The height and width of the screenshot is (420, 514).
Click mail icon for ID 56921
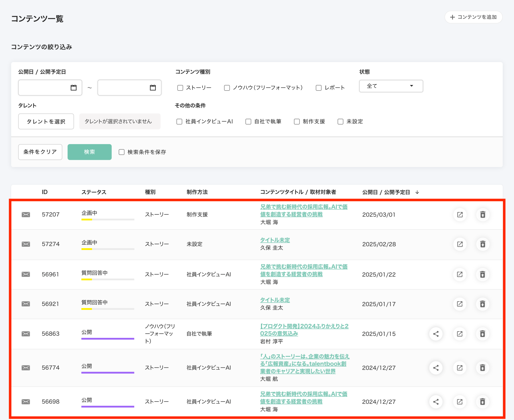pos(26,304)
